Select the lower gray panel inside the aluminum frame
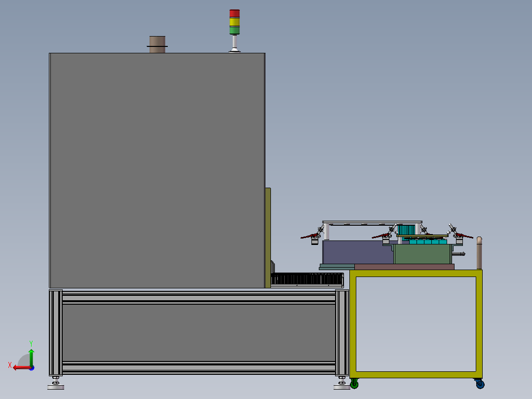 tap(198, 332)
